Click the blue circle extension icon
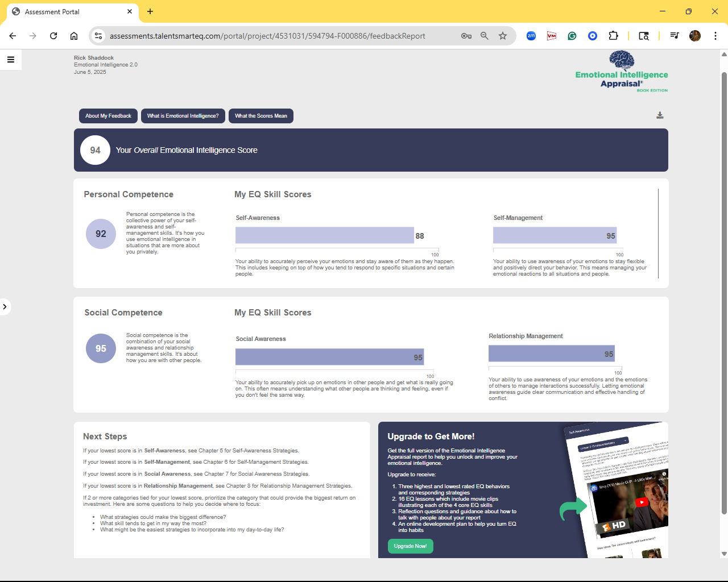The height and width of the screenshot is (582, 728). (x=593, y=36)
